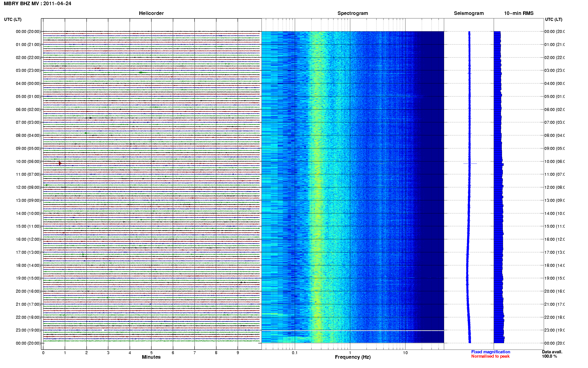Screen dimensions: 588x368
Task: Click the right 'UTC (LT)' axis header
Action: click(x=553, y=19)
